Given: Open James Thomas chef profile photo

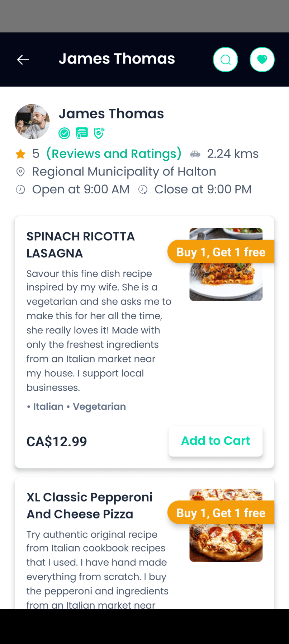Looking at the screenshot, I should coord(32,122).
